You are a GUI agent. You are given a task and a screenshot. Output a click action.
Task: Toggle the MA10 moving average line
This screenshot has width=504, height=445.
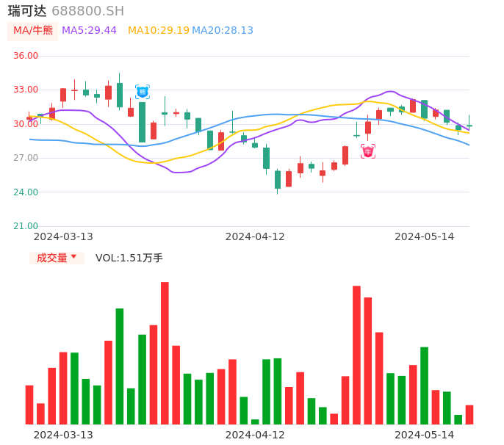click(x=159, y=30)
